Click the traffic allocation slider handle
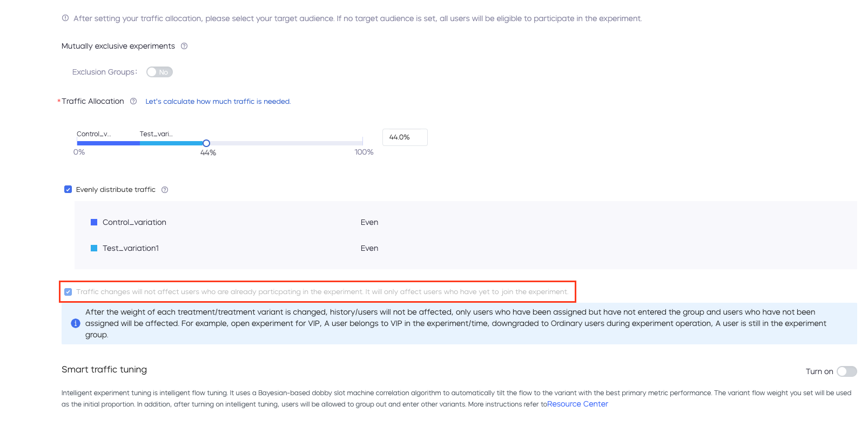868x426 pixels. (206, 143)
